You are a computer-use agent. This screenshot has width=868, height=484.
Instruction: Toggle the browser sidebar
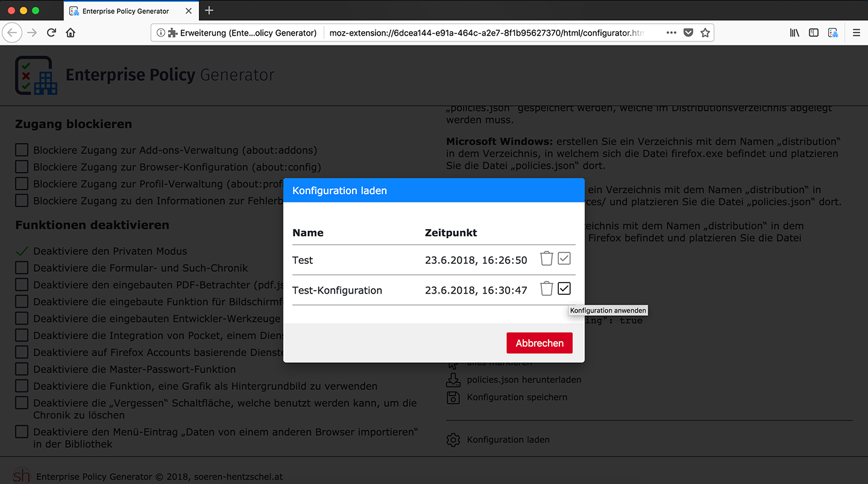click(814, 33)
